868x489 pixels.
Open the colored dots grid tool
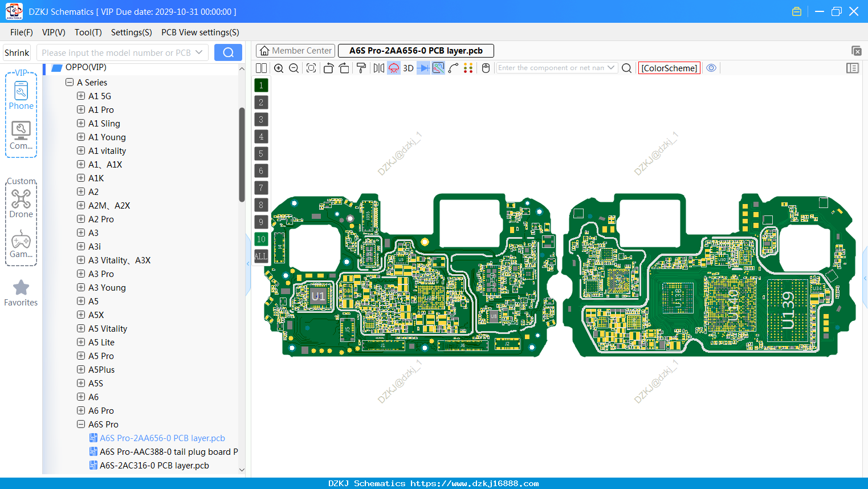pos(468,68)
